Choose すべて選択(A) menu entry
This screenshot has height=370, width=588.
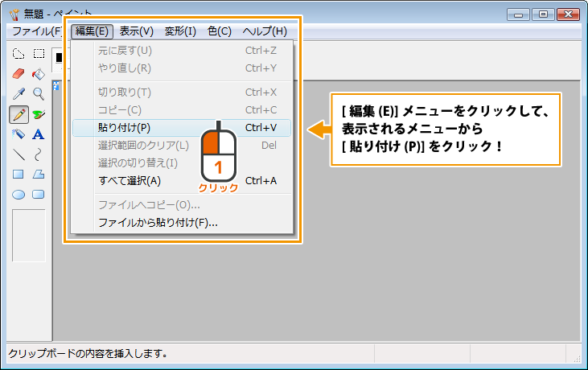(182, 181)
